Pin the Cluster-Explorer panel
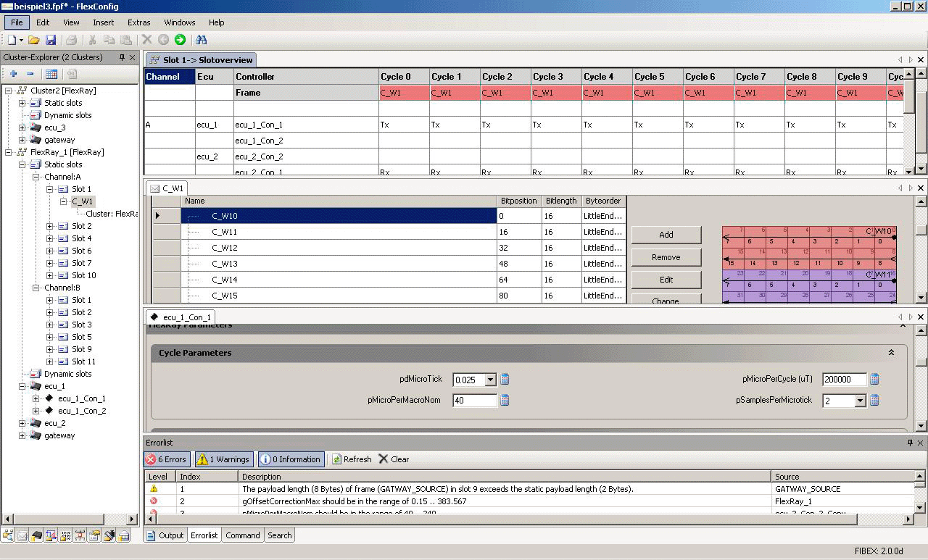The image size is (928, 560). coord(122,57)
